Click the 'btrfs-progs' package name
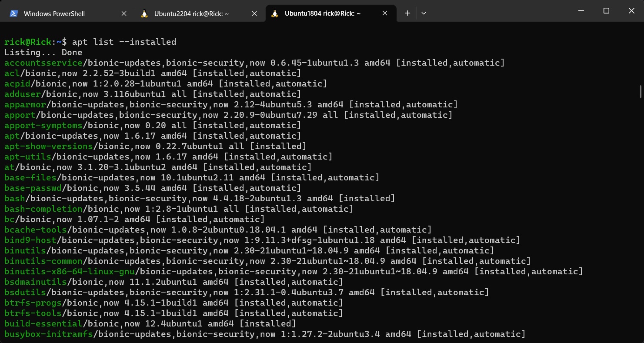The height and width of the screenshot is (343, 644). point(33,303)
